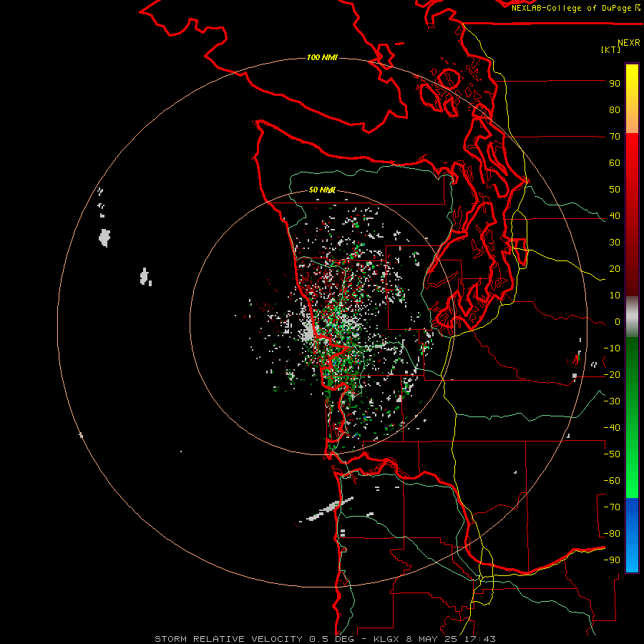
Task: Click the -30 value on velocity scale
Action: click(612, 401)
